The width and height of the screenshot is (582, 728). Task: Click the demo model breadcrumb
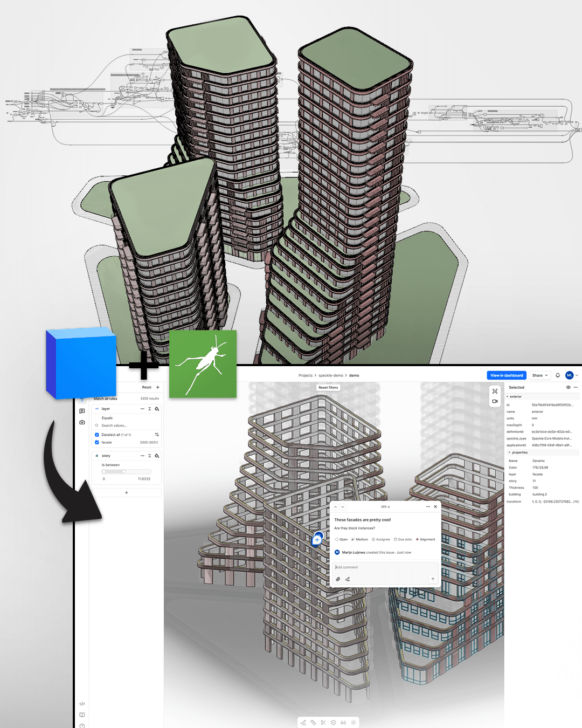click(354, 375)
